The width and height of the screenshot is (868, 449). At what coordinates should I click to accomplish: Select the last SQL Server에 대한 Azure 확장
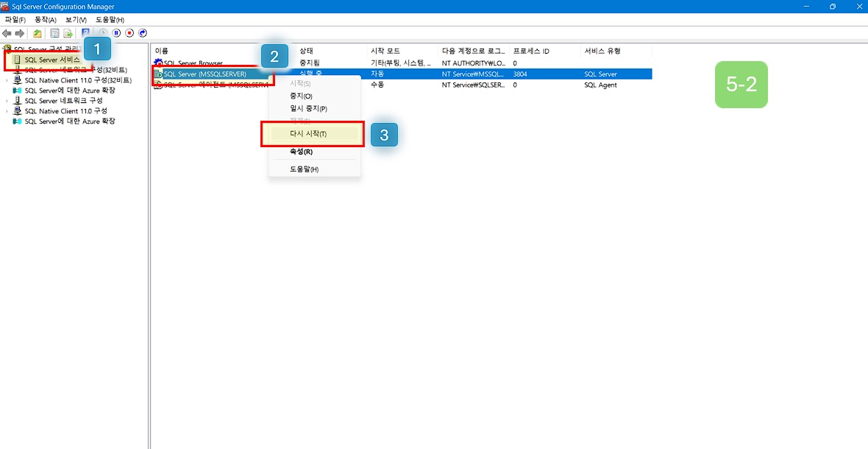pos(70,121)
